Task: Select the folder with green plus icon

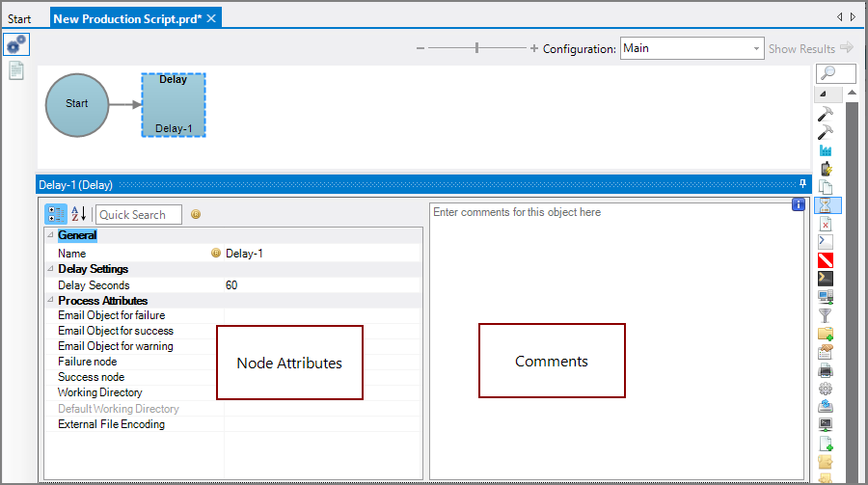Action: click(826, 334)
